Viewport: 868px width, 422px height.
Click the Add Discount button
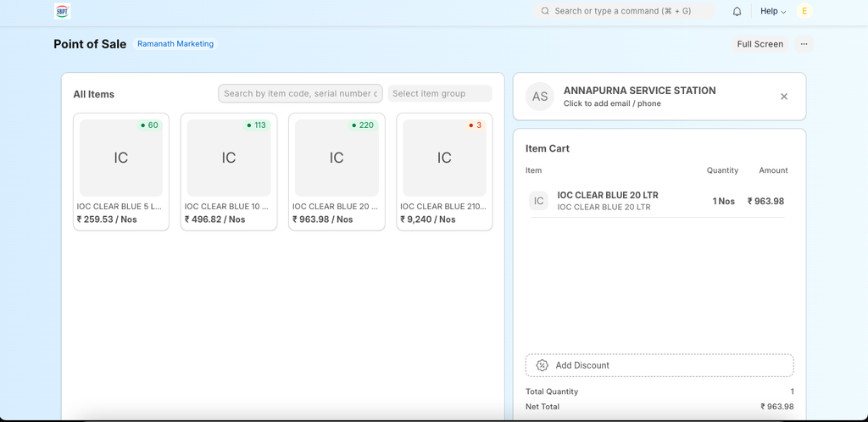pos(659,365)
